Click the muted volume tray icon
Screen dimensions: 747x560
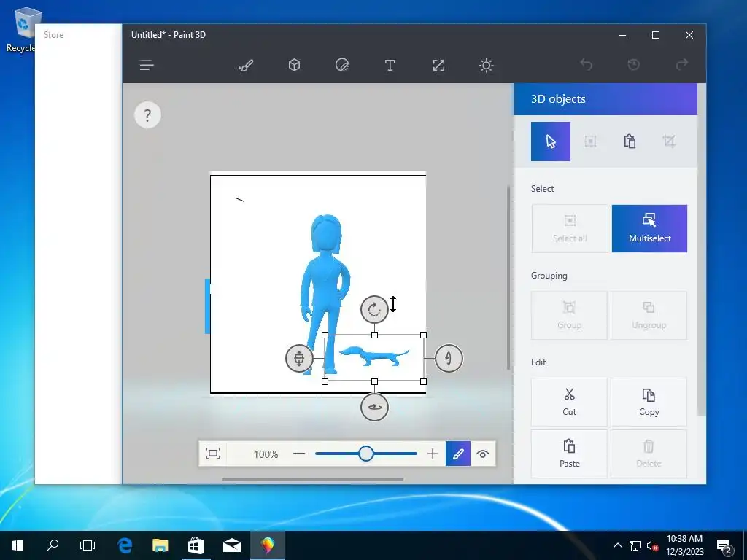pos(653,545)
